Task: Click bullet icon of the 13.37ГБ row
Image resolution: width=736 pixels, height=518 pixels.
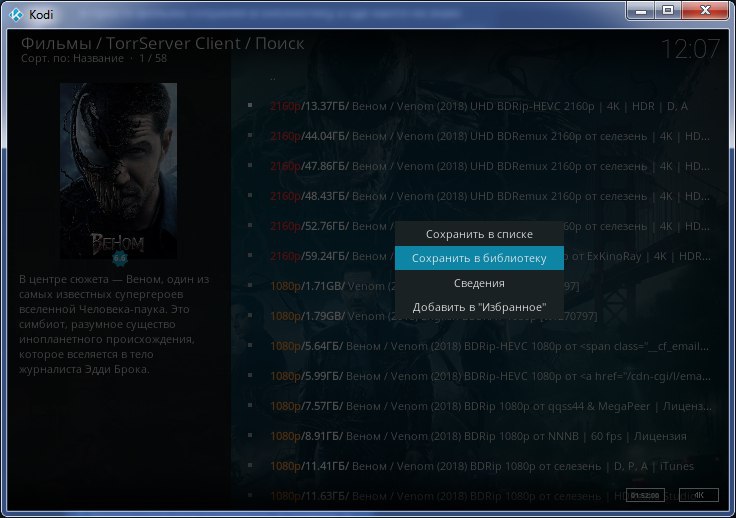Action: click(250, 106)
